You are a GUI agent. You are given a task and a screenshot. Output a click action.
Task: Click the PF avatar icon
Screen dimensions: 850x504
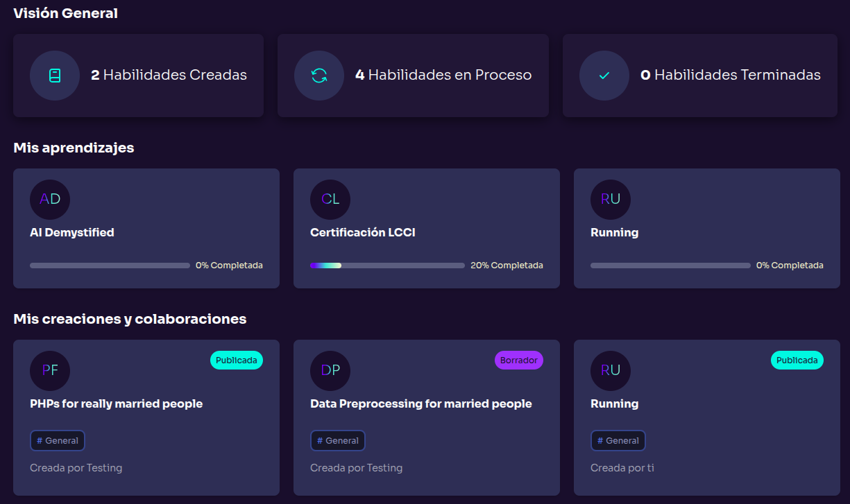pos(50,371)
